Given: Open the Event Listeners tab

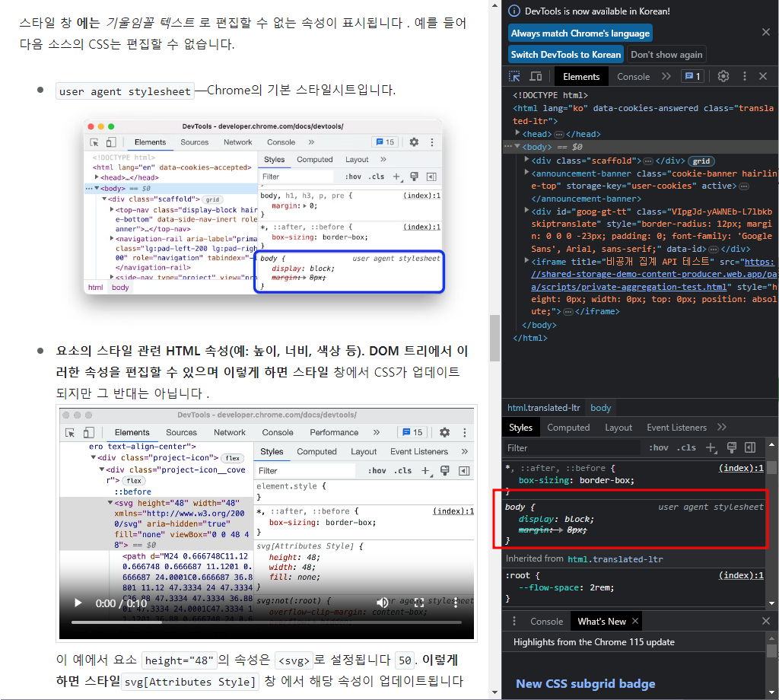Looking at the screenshot, I should [676, 428].
